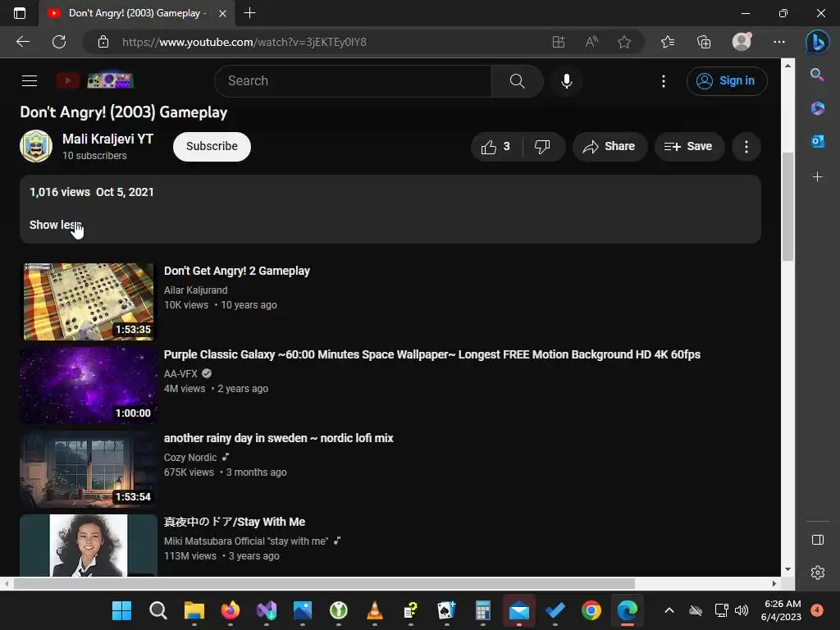The height and width of the screenshot is (630, 840).
Task: Visit Miki Matsubara Official channel
Action: [x=246, y=541]
